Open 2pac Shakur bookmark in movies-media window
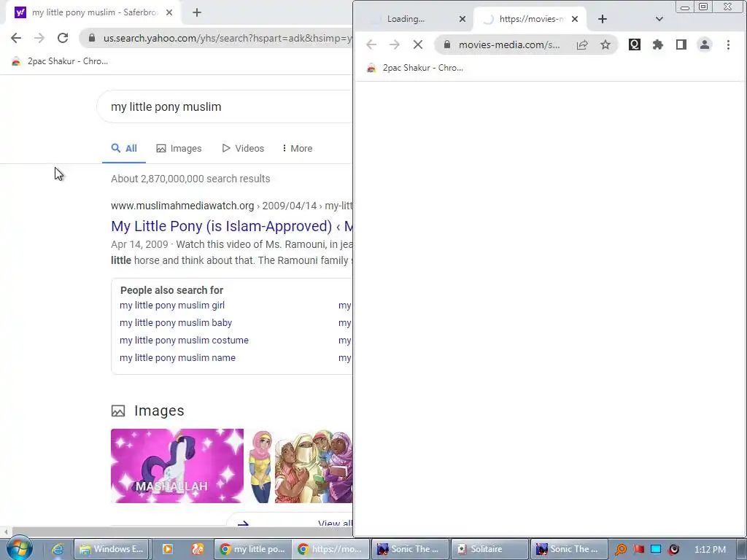The image size is (747, 560). [415, 68]
